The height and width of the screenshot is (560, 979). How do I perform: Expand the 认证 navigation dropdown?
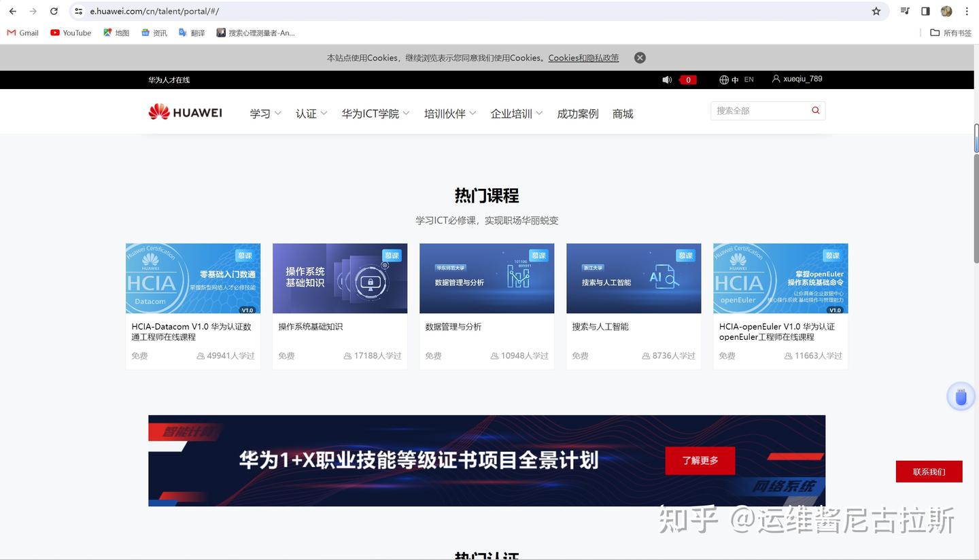(x=306, y=113)
